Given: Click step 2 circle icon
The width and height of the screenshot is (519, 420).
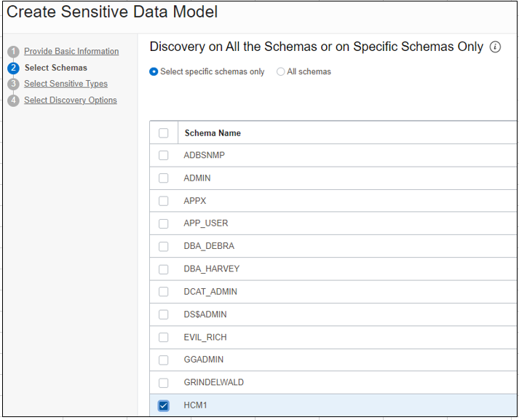Looking at the screenshot, I should pos(13,68).
